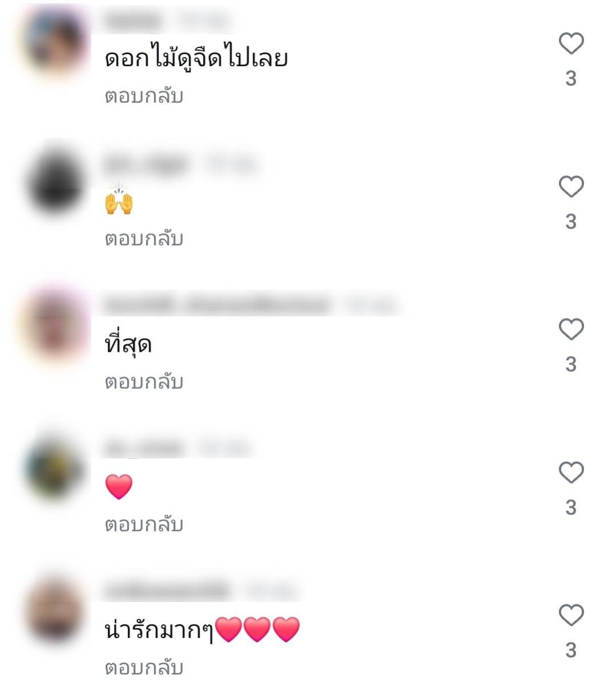Like the "ที่สุด" comment
The width and height of the screenshot is (616, 695).
coord(571,330)
